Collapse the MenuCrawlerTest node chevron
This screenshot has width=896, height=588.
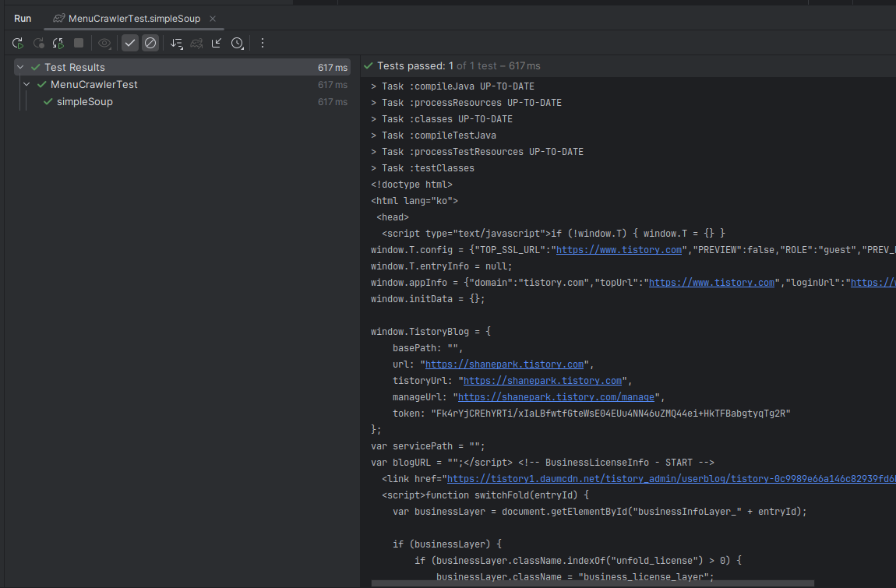click(x=26, y=85)
